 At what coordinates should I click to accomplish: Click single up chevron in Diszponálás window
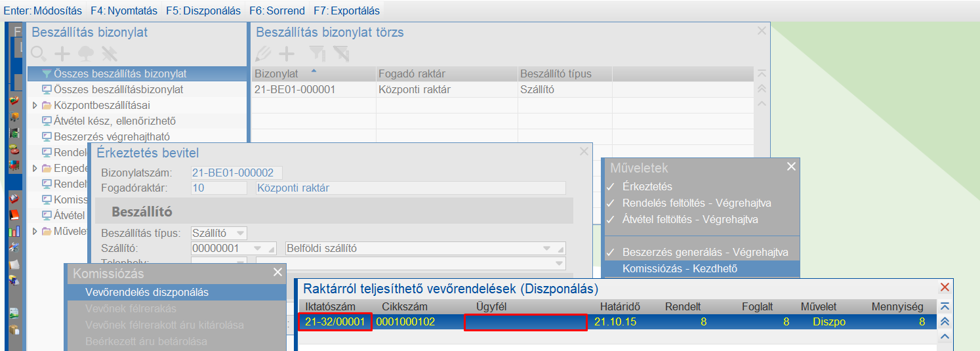pos(945,337)
